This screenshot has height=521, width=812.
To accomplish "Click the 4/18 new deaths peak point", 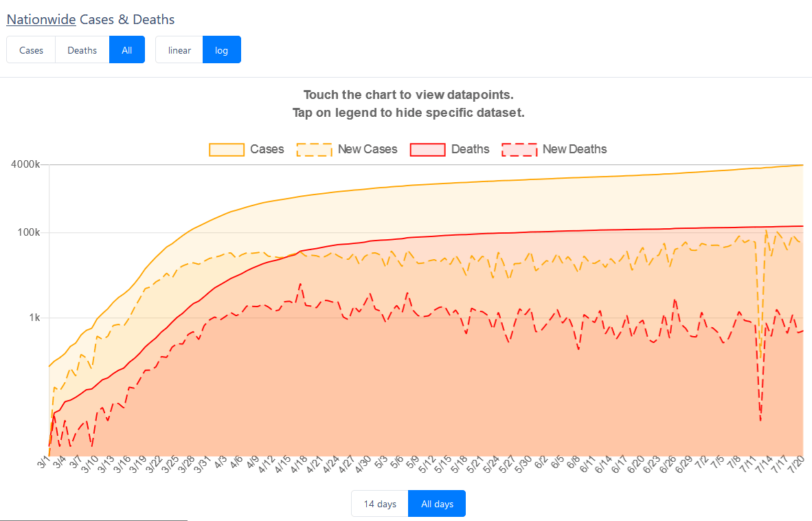I will point(300,284).
